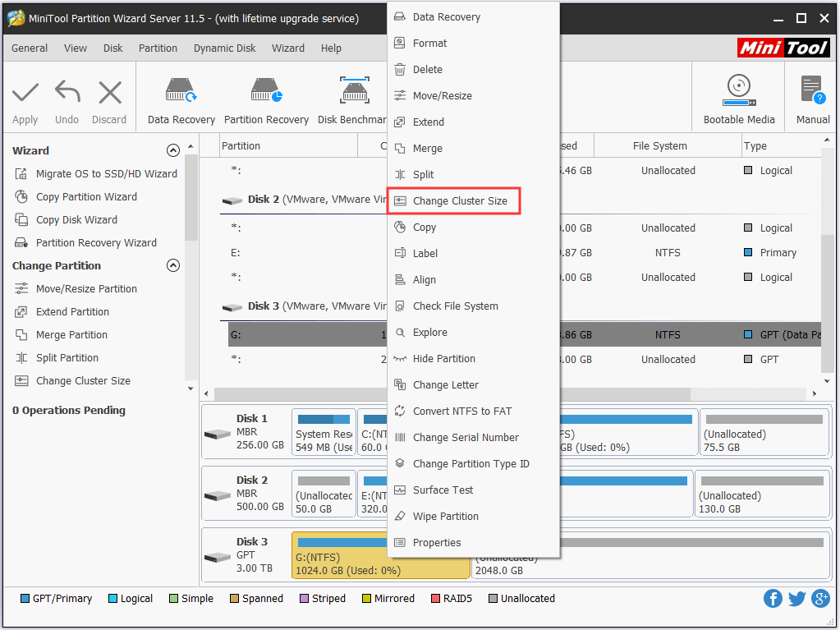Choose Change Partition Type ID

(x=474, y=463)
